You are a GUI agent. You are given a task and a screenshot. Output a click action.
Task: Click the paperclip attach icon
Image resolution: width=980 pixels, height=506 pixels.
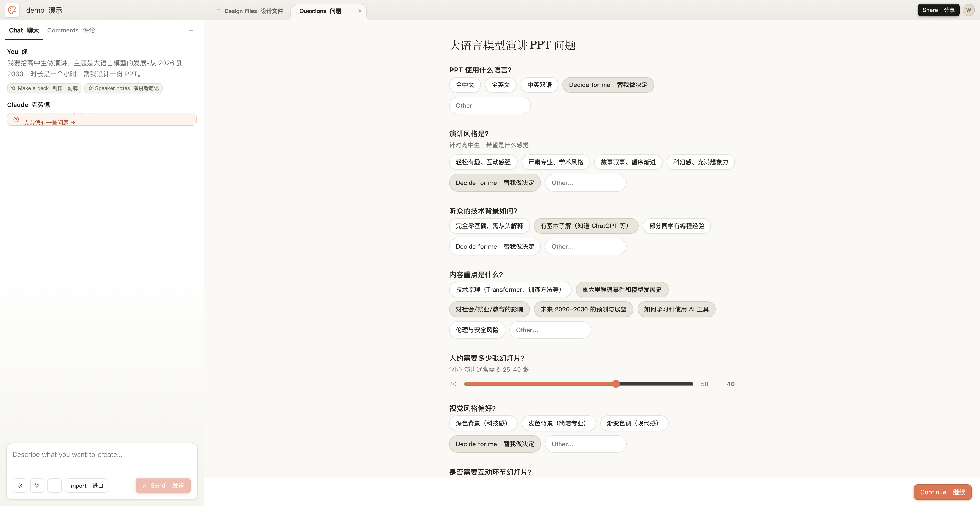(x=37, y=486)
